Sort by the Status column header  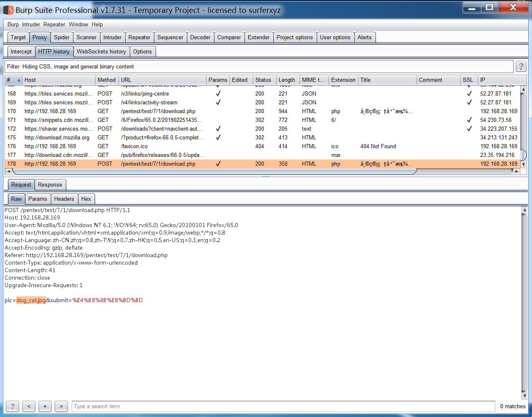264,80
